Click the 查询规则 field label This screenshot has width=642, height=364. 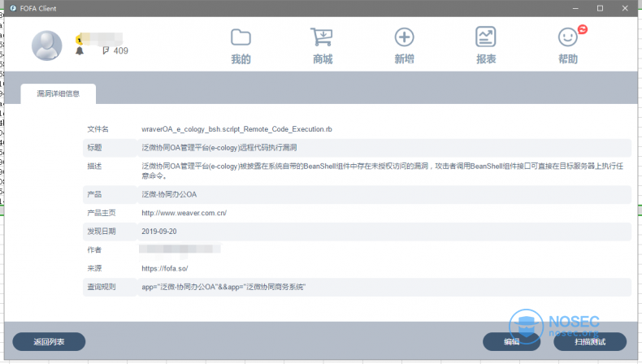[101, 287]
